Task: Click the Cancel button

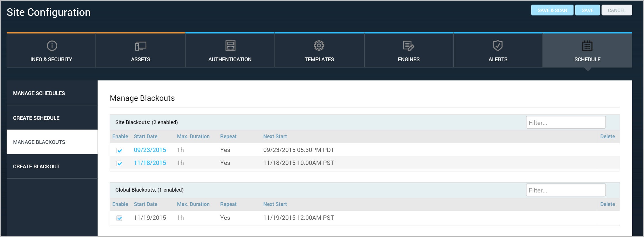Action: click(x=616, y=10)
